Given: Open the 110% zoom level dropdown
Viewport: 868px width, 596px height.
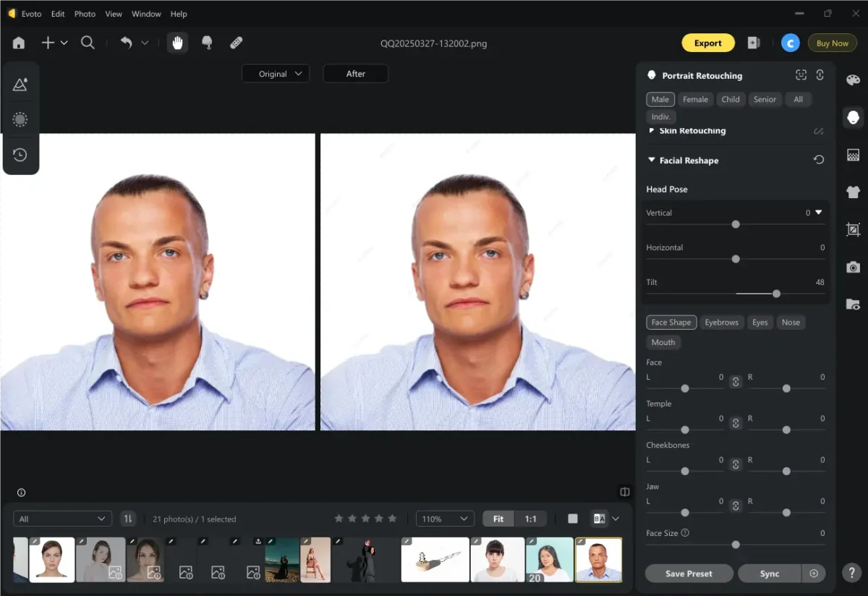Looking at the screenshot, I should (445, 519).
